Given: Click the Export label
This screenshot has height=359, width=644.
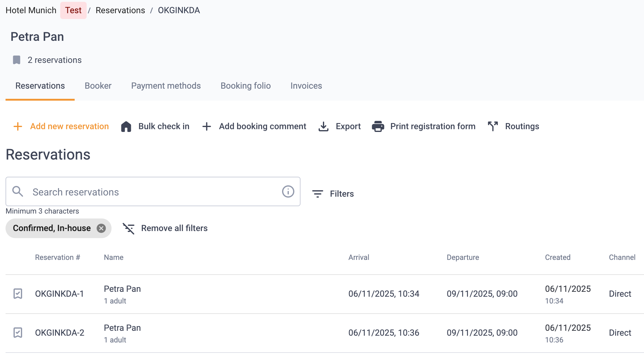Looking at the screenshot, I should tap(348, 126).
